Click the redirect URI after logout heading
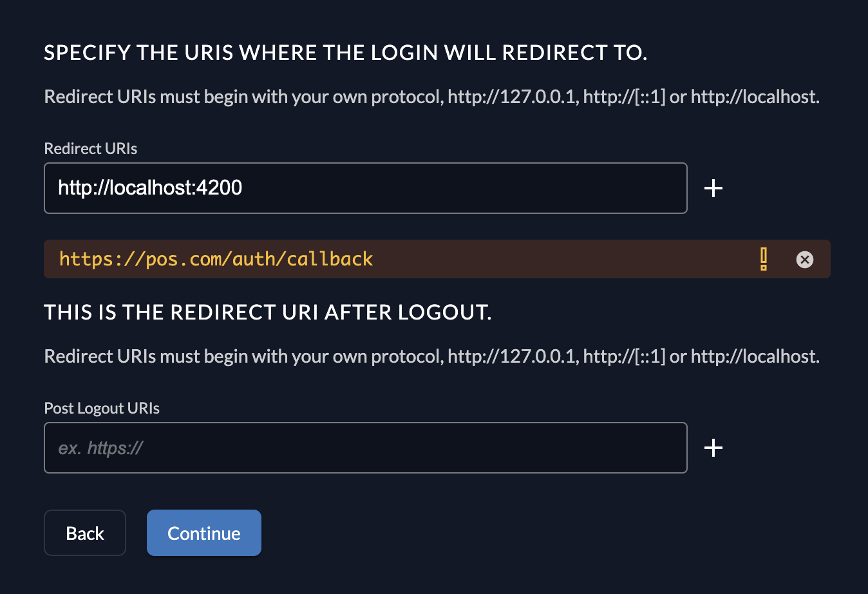868x594 pixels. pyautogui.click(x=267, y=312)
